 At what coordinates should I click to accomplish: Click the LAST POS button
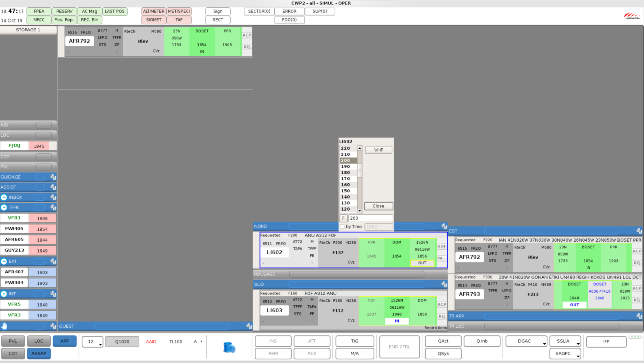(115, 11)
